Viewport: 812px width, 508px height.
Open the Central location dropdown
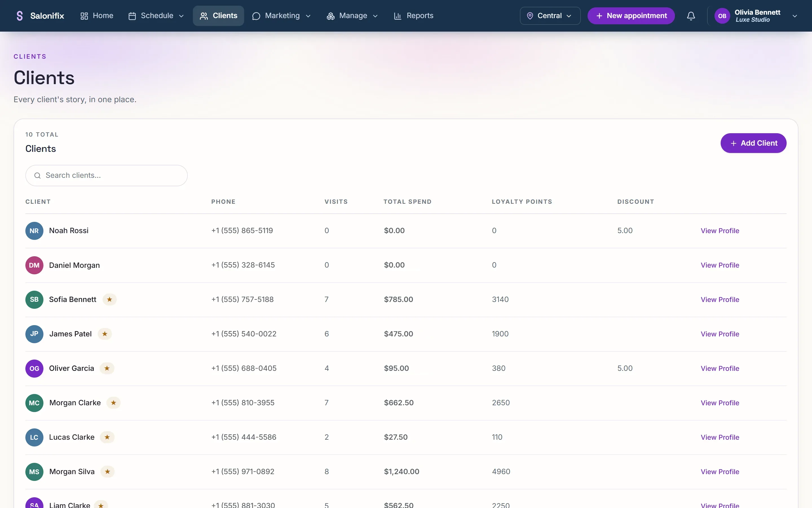550,16
